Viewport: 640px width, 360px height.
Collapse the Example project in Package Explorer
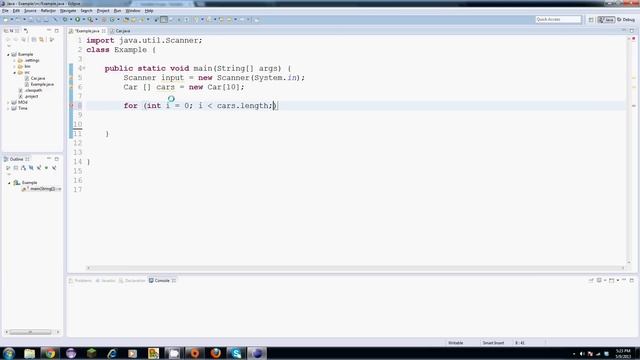pyautogui.click(x=8, y=54)
